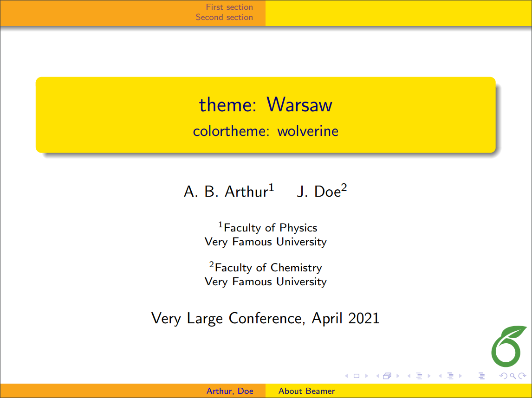Select the stacked frames navigation icon
This screenshot has width=532, height=398.
[387, 376]
